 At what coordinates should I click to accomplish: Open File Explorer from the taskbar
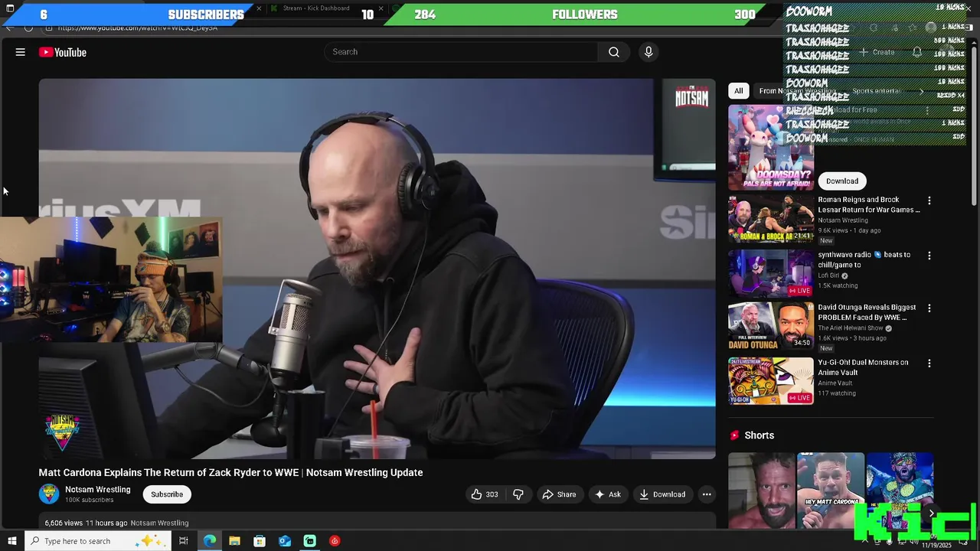(x=234, y=541)
